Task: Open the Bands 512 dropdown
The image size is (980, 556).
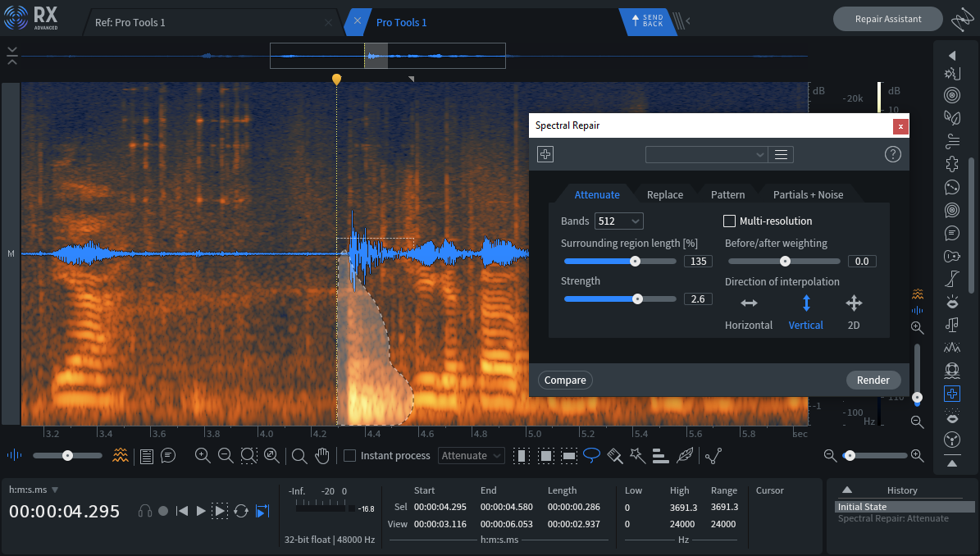Action: click(x=618, y=221)
